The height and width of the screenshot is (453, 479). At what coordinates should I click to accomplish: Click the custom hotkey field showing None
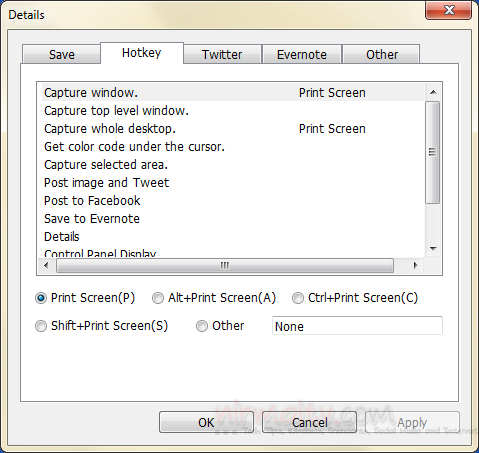(x=357, y=326)
